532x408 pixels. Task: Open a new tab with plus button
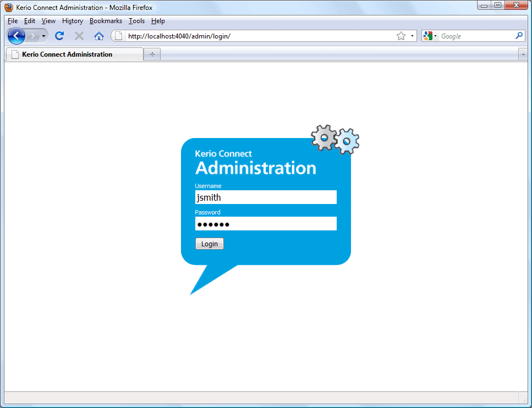pos(152,54)
